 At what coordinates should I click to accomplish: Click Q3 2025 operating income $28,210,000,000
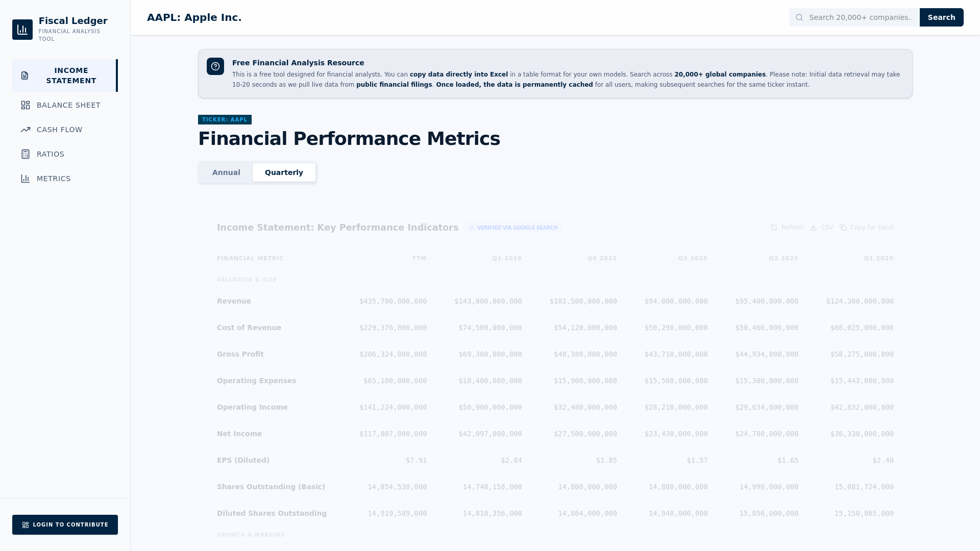click(x=676, y=407)
